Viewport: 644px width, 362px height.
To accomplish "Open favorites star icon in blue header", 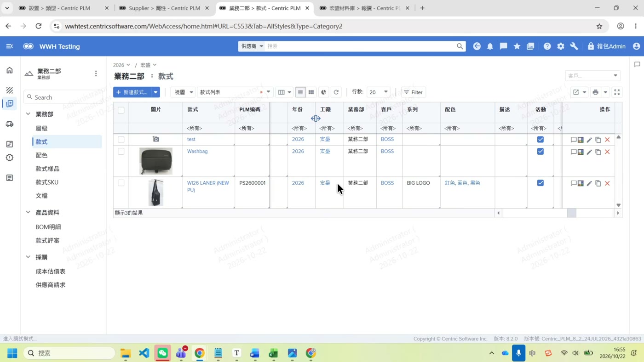I will [x=517, y=46].
